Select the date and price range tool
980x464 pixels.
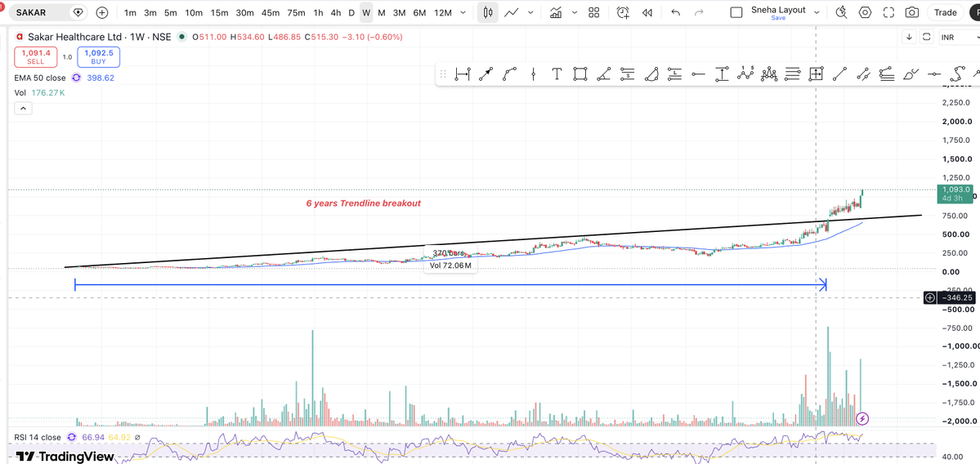816,74
